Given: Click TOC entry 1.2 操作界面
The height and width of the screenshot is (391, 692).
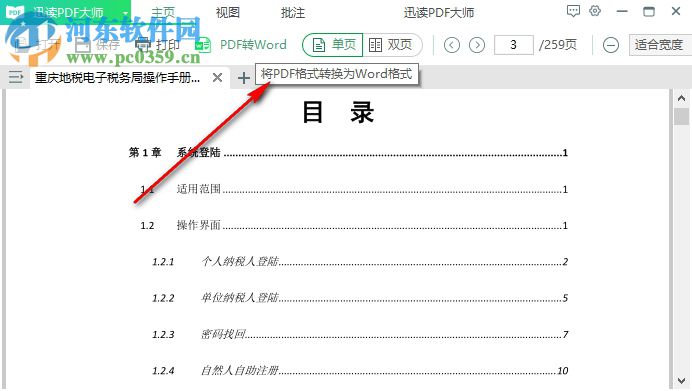Looking at the screenshot, I should coord(354,226).
